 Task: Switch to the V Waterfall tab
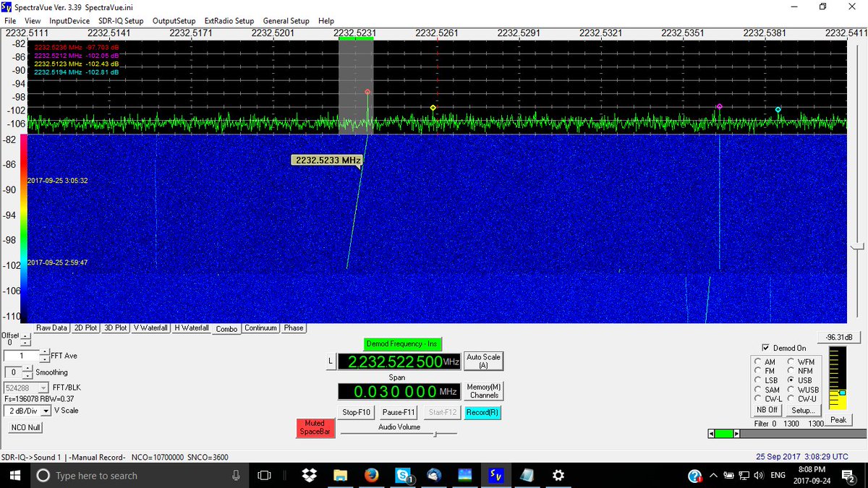point(151,328)
